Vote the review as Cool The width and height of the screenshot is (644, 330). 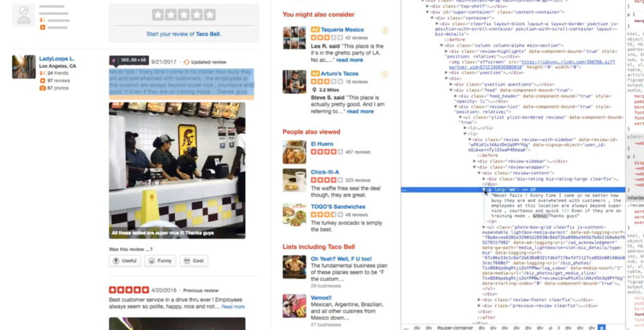(194, 261)
